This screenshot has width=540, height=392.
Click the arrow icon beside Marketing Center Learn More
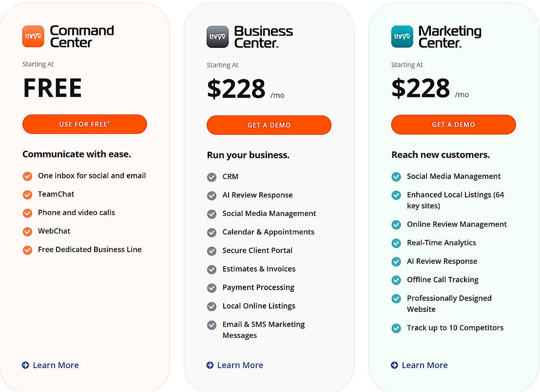(394, 365)
